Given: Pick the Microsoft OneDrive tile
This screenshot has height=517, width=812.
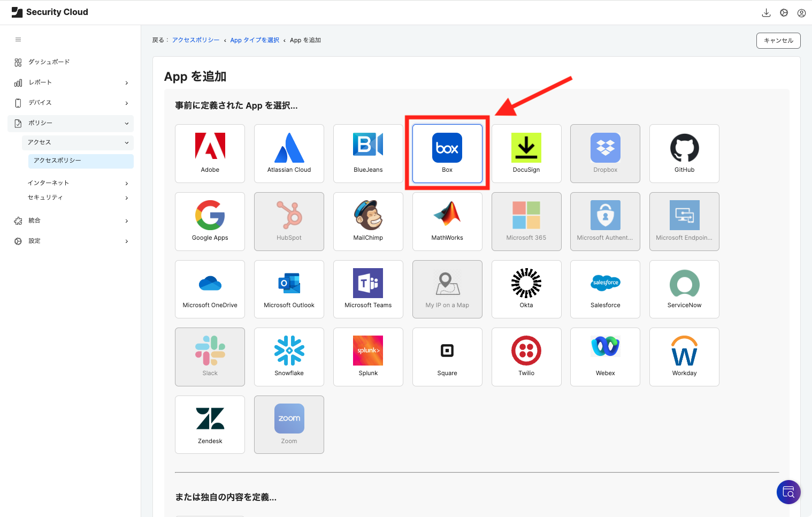Looking at the screenshot, I should [210, 289].
